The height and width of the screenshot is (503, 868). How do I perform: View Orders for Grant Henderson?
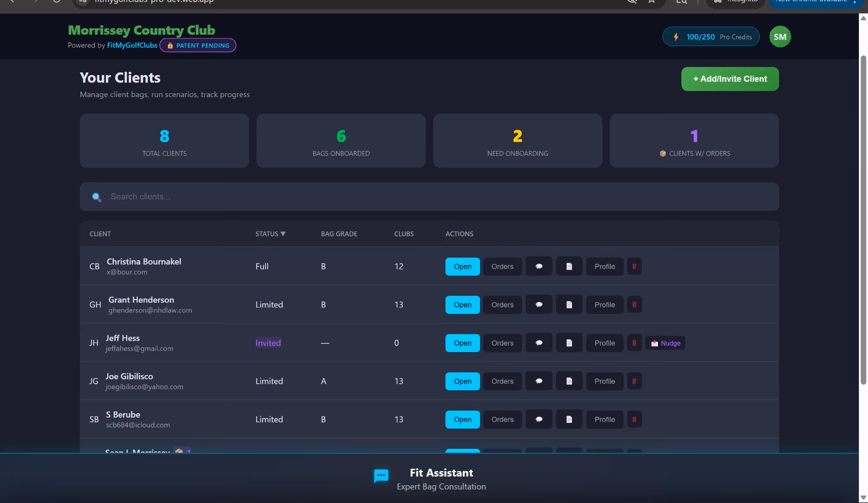click(502, 304)
